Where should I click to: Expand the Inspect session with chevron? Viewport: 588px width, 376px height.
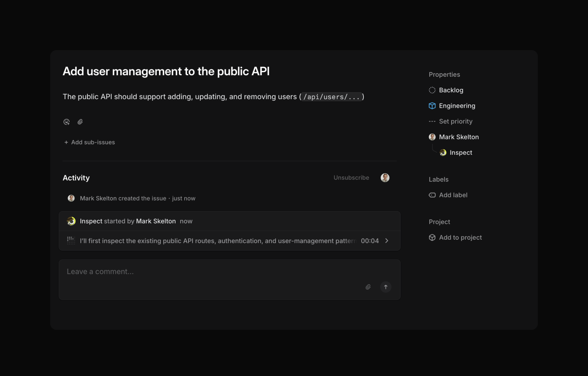387,241
